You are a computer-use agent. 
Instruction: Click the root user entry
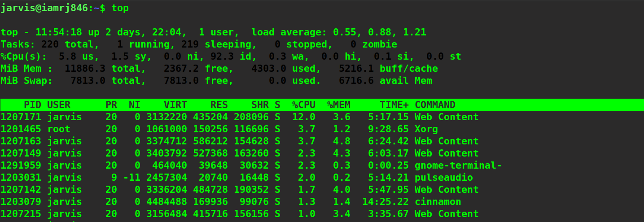59,129
